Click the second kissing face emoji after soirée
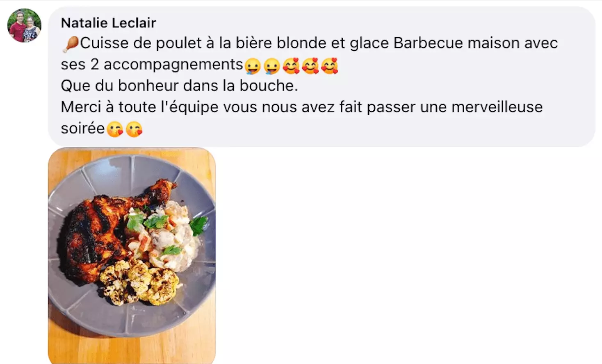Viewport: 602px width, 364px height. pos(134,130)
